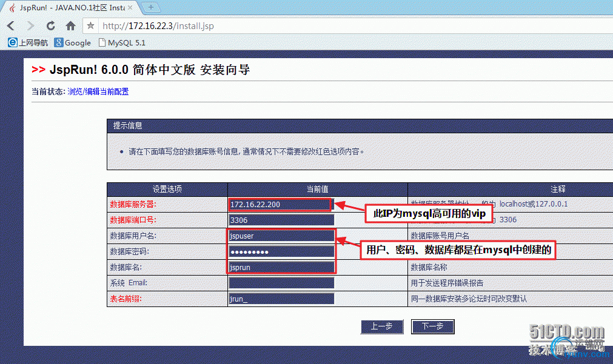Viewport: 613px width, 364px height.
Task: Go to the browser Home page
Action: 71,26
